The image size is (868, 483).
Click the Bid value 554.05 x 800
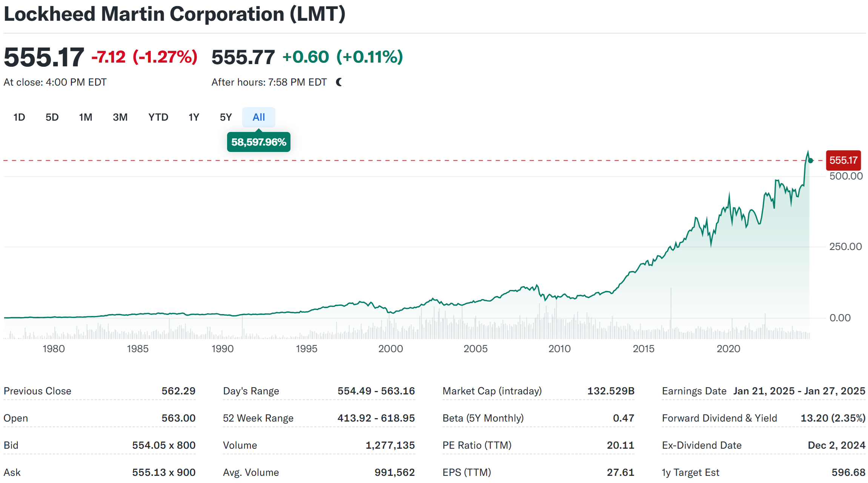pyautogui.click(x=164, y=445)
